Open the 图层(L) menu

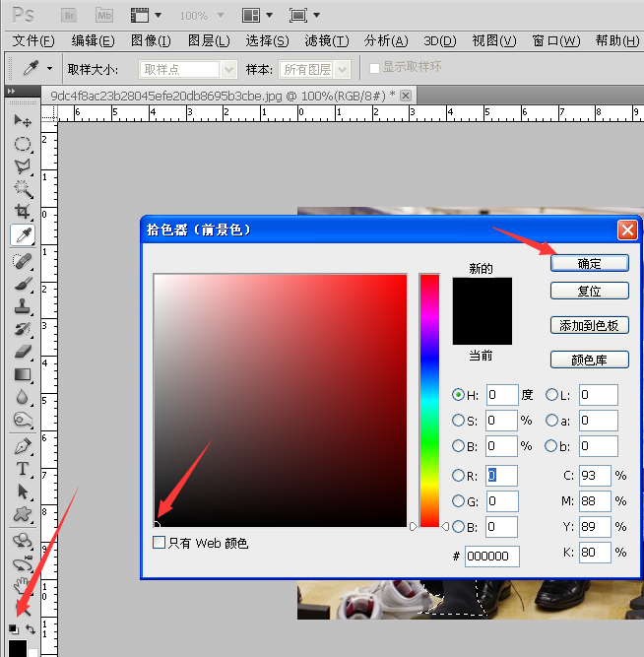209,41
